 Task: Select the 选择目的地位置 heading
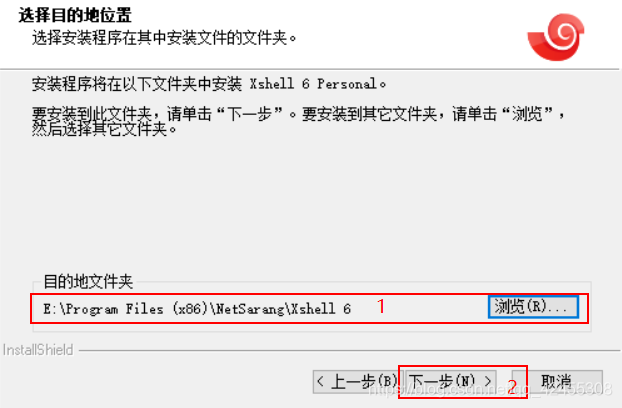coord(75,15)
